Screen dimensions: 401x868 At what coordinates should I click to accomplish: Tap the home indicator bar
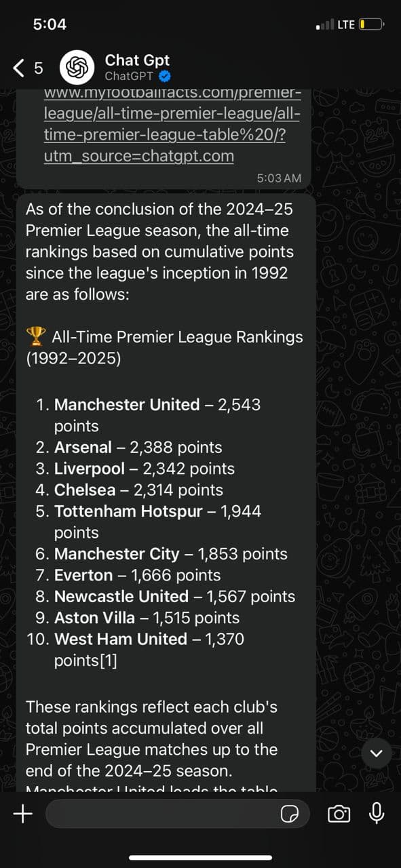tap(200, 858)
